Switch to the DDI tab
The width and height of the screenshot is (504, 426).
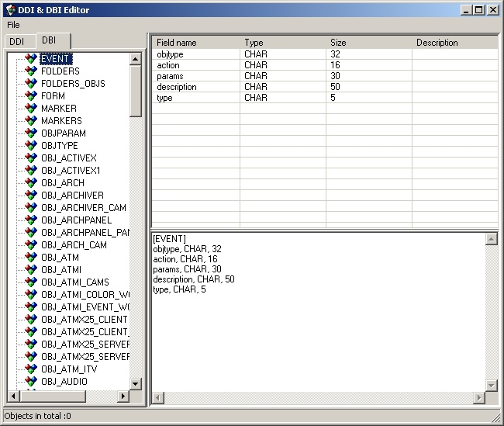[x=17, y=41]
